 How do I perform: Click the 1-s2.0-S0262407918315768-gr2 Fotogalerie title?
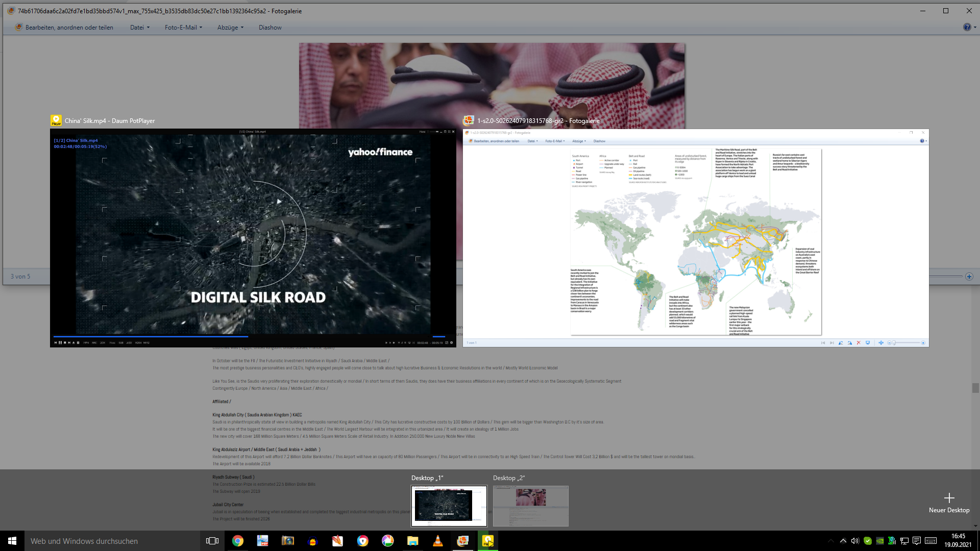point(538,121)
